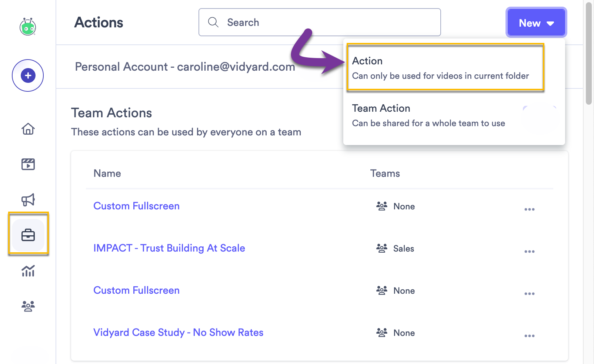This screenshot has height=364, width=594.
Task: Open Vidyard Case Study - No Show Rates
Action: (x=178, y=333)
